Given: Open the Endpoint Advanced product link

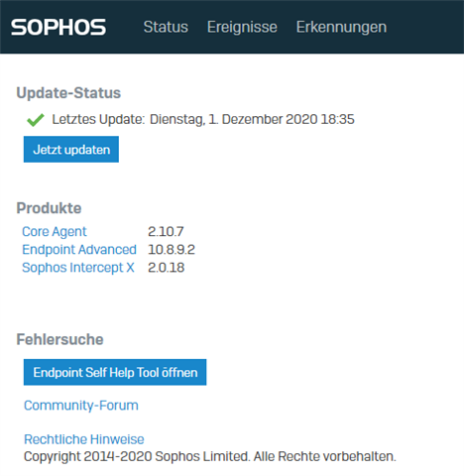Looking at the screenshot, I should point(79,250).
